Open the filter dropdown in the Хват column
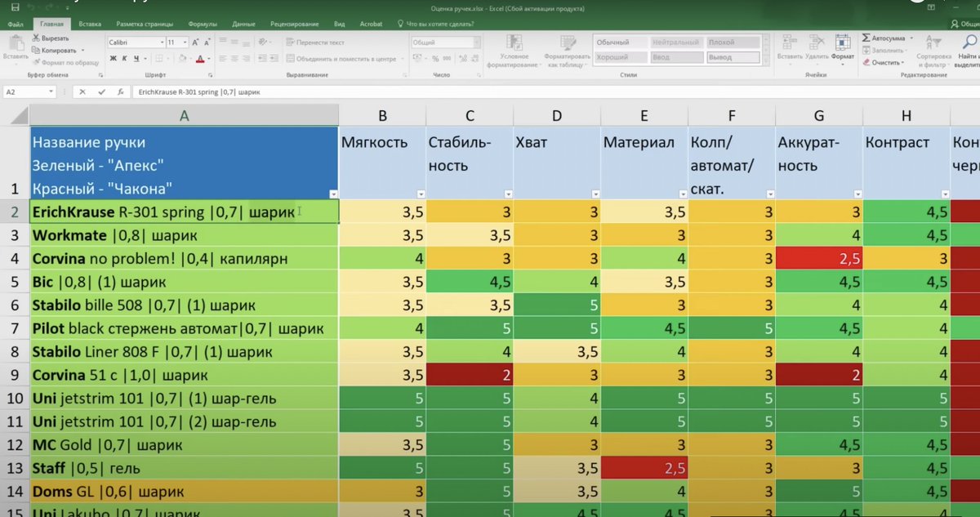Image resolution: width=980 pixels, height=517 pixels. click(x=595, y=194)
